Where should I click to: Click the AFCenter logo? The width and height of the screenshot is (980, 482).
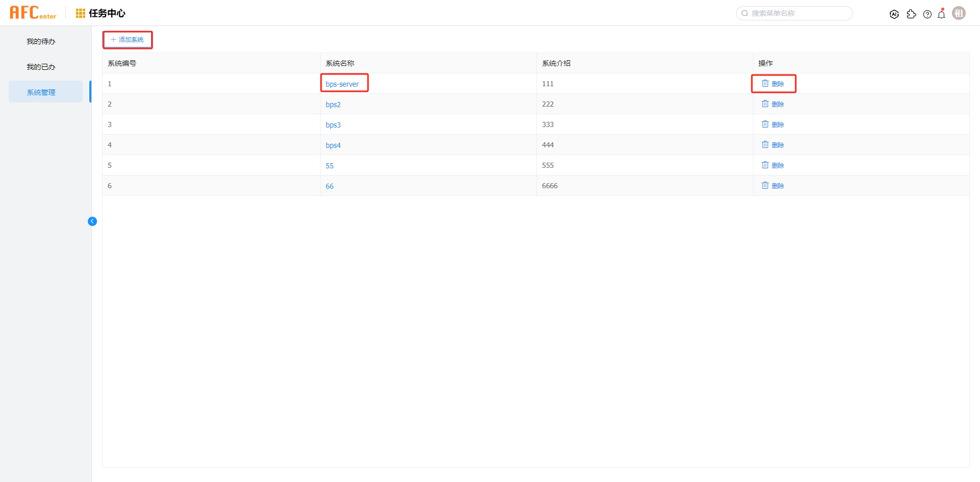(x=33, y=13)
